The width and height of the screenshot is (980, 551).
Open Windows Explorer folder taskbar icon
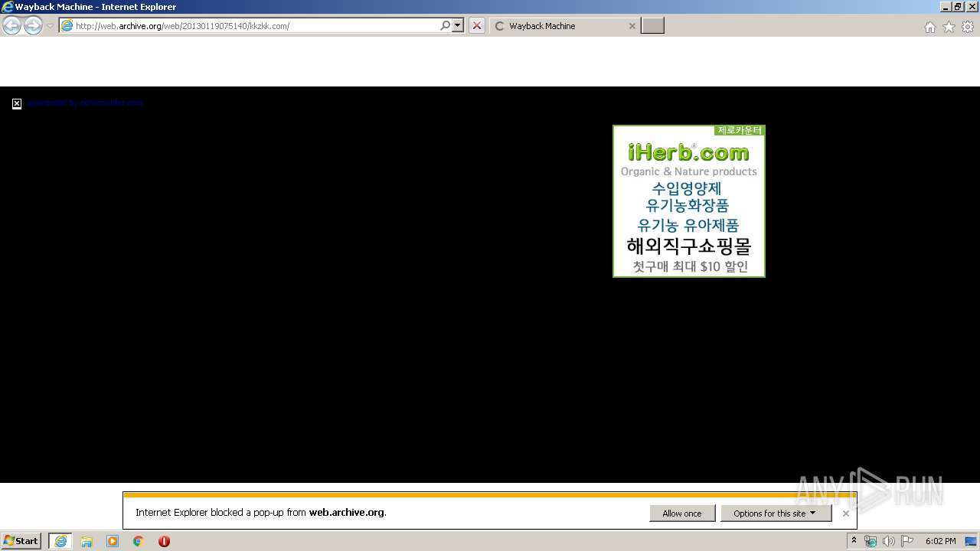click(x=87, y=541)
